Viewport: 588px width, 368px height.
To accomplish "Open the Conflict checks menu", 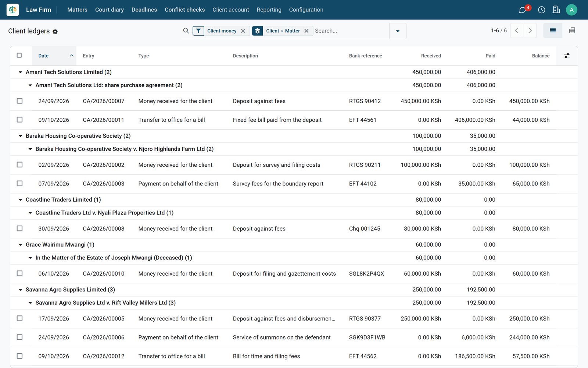I will click(x=184, y=10).
